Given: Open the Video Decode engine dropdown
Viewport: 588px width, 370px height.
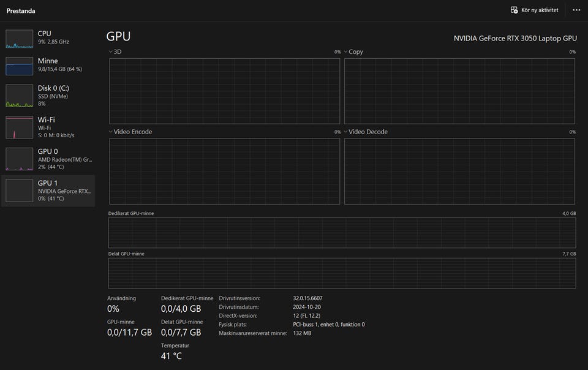Looking at the screenshot, I should tap(345, 132).
